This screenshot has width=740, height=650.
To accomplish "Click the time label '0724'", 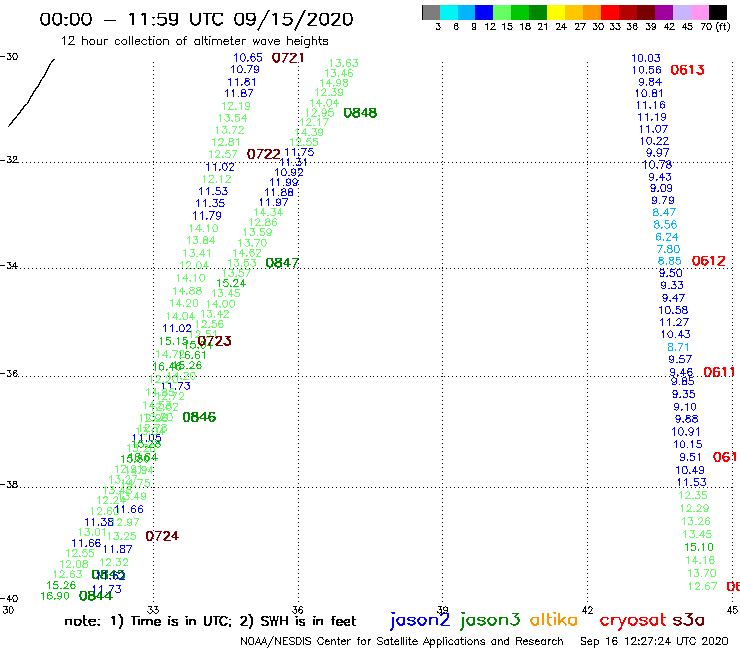I will tap(162, 536).
